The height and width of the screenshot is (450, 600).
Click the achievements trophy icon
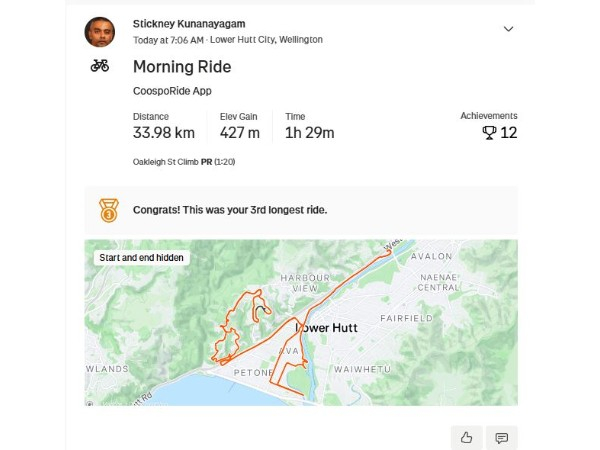[x=489, y=132]
